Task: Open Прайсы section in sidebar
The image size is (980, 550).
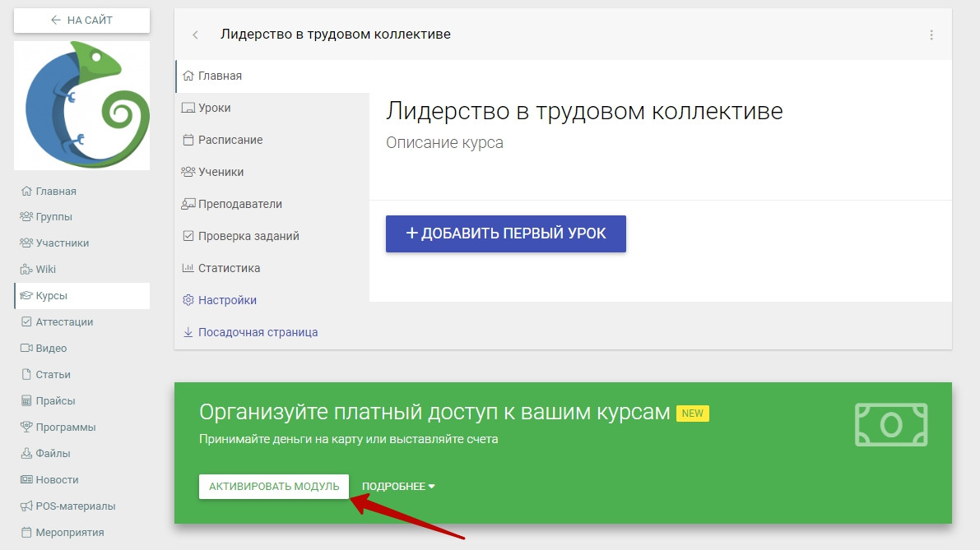Action: coord(55,401)
